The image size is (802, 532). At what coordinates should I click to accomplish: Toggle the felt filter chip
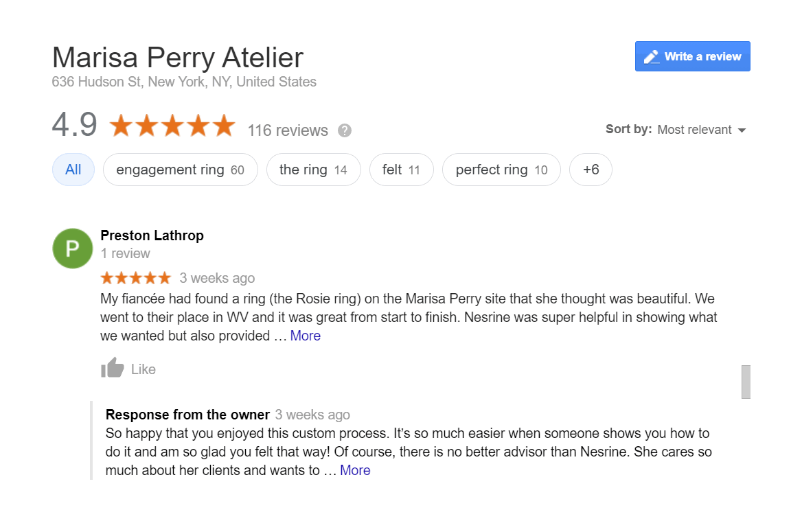(401, 170)
